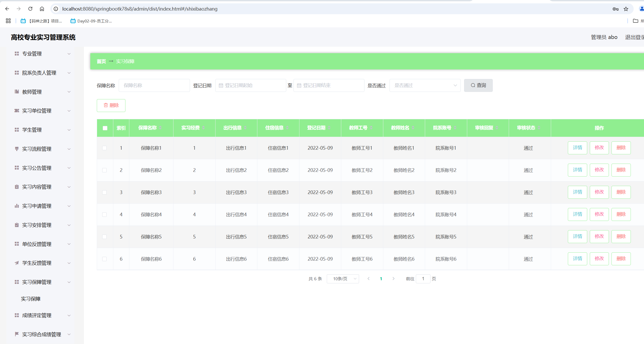Expand 专业管理 with its chevron
The image size is (644, 344).
tap(69, 54)
